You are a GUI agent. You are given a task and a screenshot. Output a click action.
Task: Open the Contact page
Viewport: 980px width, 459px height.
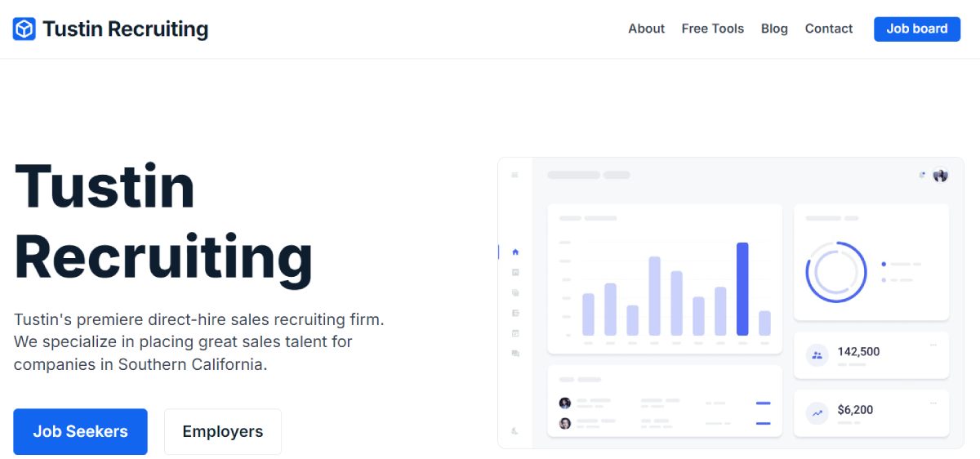(829, 29)
